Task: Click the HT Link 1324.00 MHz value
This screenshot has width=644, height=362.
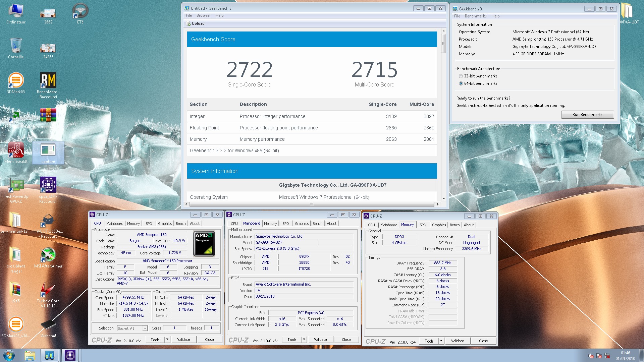Action: tap(133, 316)
